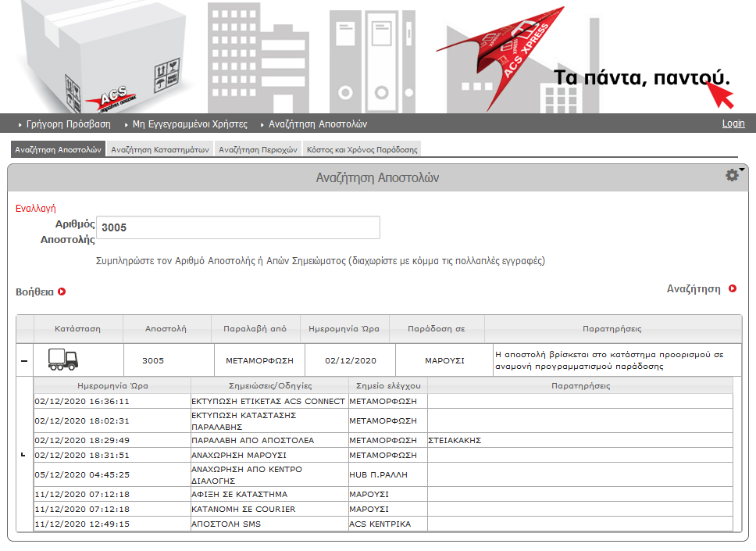The image size is (756, 551).
Task: Click the Login link
Action: (x=733, y=123)
